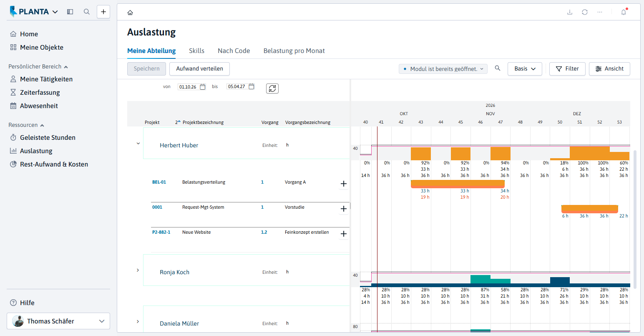The width and height of the screenshot is (644, 336).
Task: Click the orange BEL-01 Vorgang A gantt bar
Action: pyautogui.click(x=458, y=184)
